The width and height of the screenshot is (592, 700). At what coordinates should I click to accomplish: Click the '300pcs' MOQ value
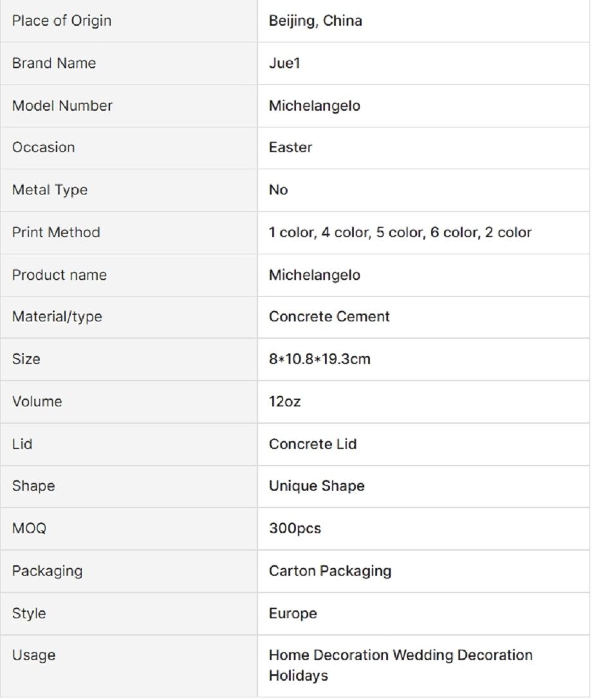point(295,529)
